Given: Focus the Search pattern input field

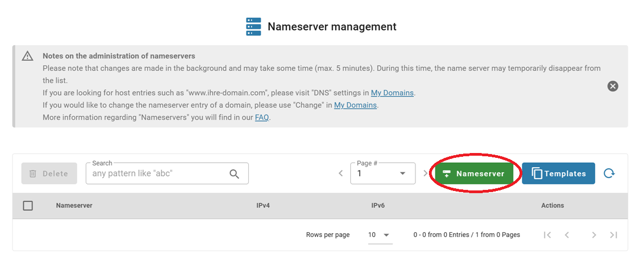Looking at the screenshot, I should (157, 174).
